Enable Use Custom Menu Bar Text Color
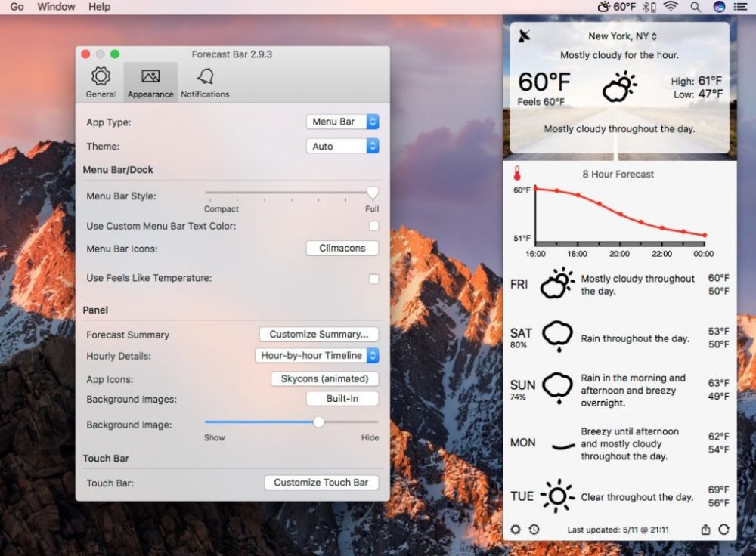 [373, 226]
